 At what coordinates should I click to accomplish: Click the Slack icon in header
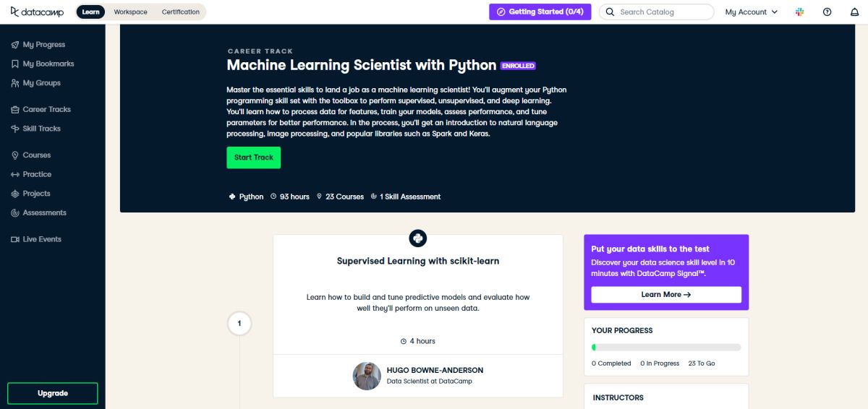coord(800,12)
